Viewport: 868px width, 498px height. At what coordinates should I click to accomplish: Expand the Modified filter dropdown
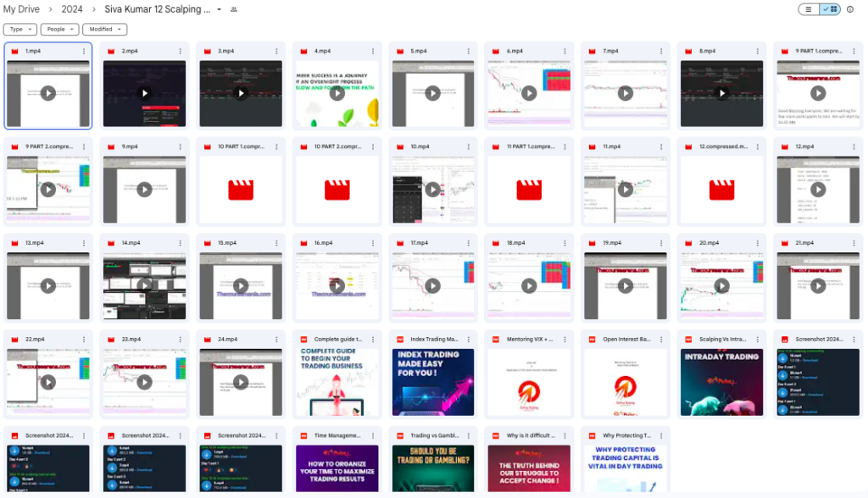(104, 29)
